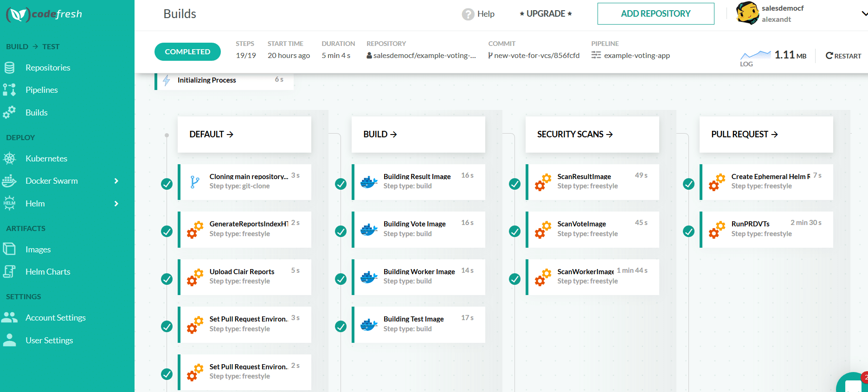This screenshot has height=392, width=868.
Task: Click status checkmark beside Building Test Image
Action: click(x=341, y=327)
